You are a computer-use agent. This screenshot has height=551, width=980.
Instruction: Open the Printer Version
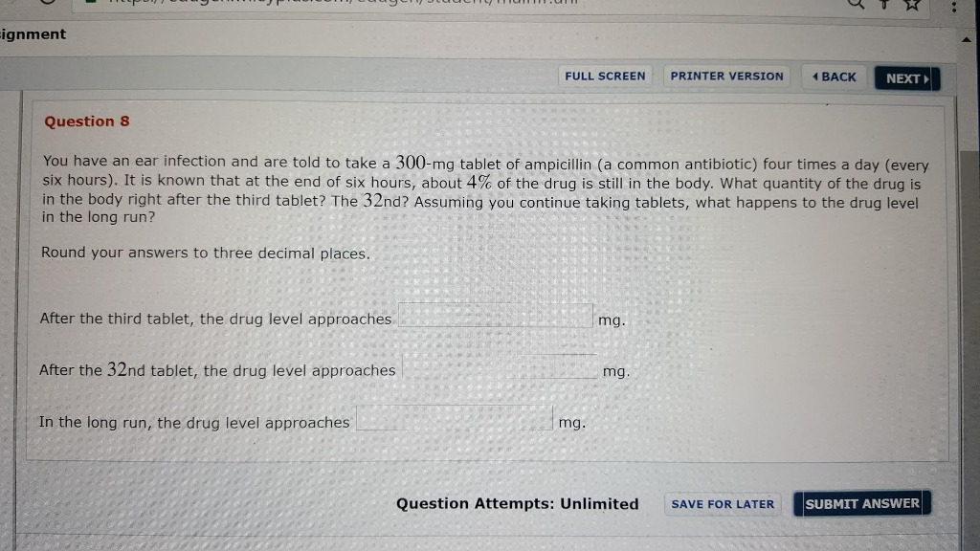tap(726, 77)
